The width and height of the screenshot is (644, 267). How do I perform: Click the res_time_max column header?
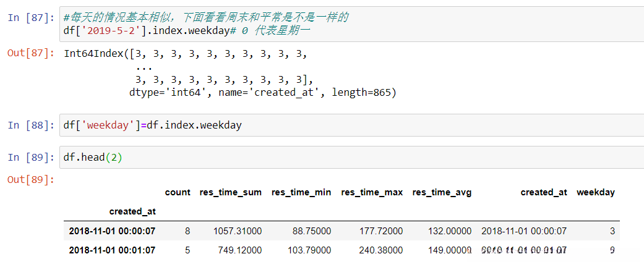coord(372,192)
